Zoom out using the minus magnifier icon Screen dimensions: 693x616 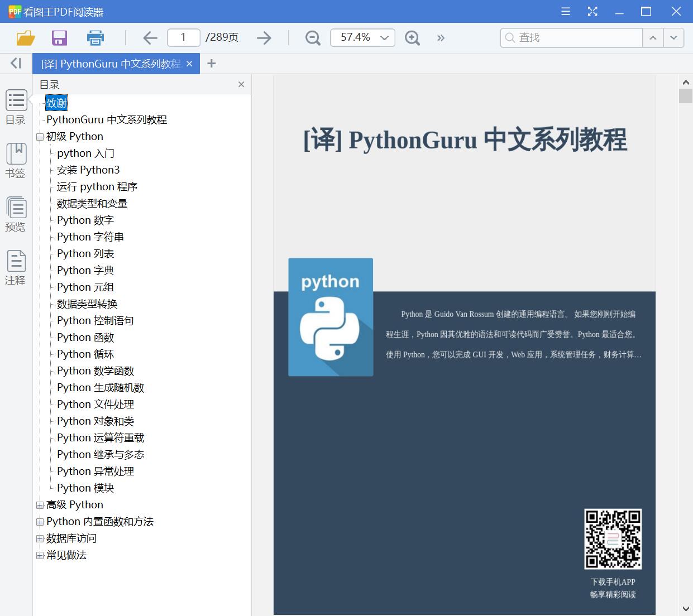pos(313,37)
